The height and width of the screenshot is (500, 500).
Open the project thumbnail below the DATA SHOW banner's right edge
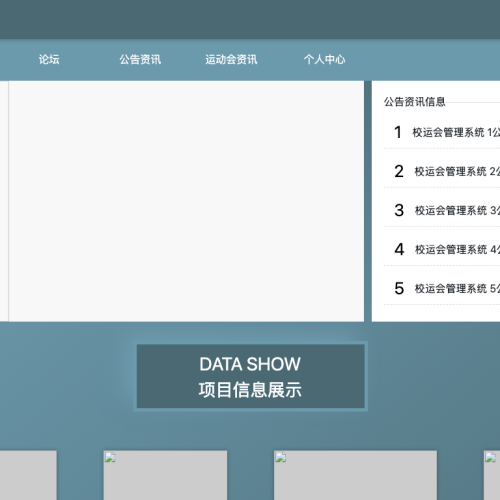coord(355,475)
